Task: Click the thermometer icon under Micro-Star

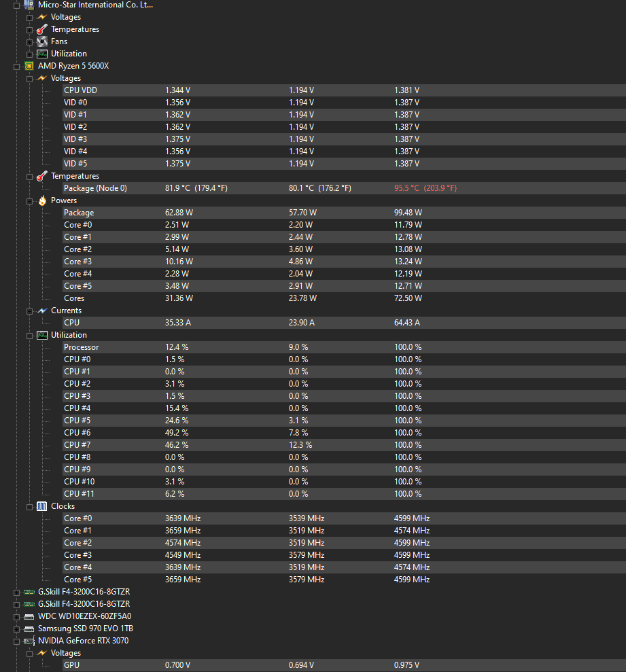Action: click(x=41, y=29)
